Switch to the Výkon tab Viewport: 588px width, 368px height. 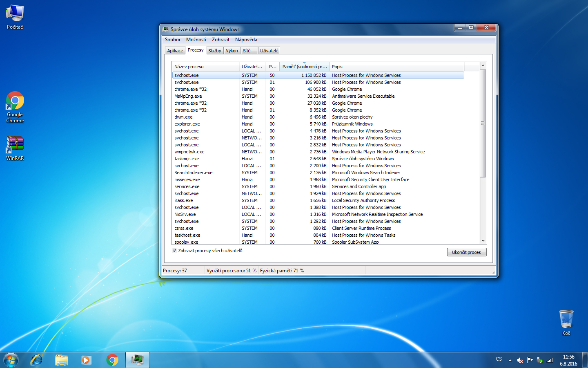[232, 51]
